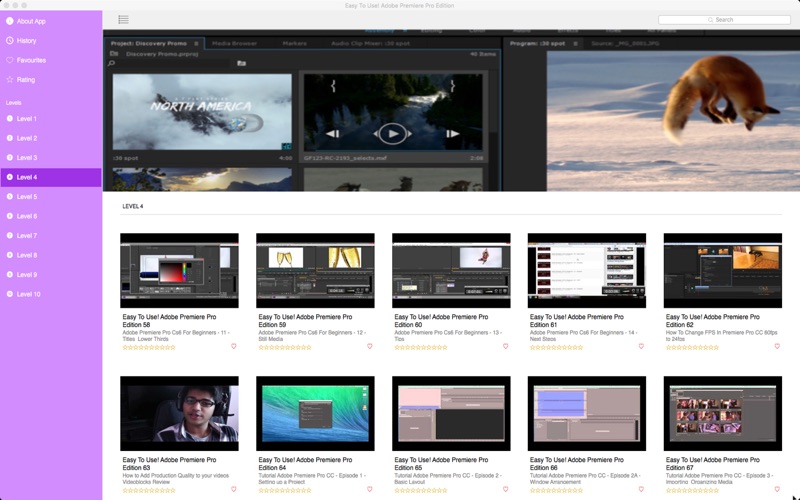Open the Edition 66 video thumbnail
Viewport: 800px width, 500px height.
587,413
